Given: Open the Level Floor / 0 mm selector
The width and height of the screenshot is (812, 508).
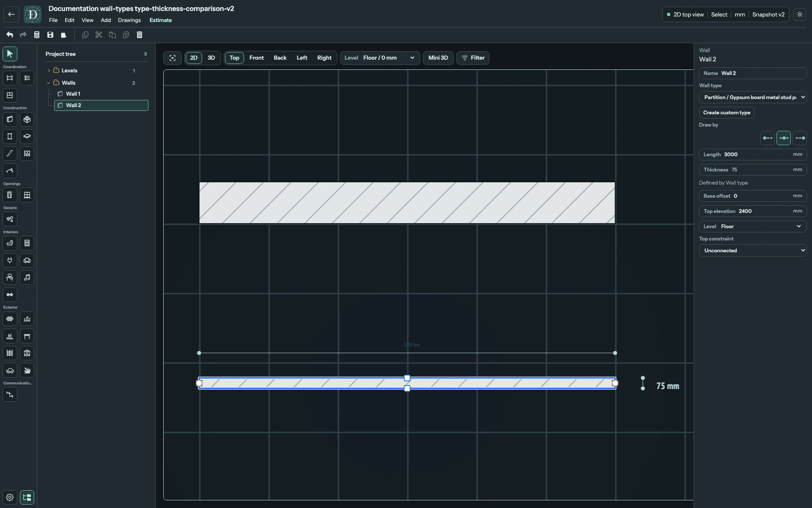Looking at the screenshot, I should click(380, 58).
